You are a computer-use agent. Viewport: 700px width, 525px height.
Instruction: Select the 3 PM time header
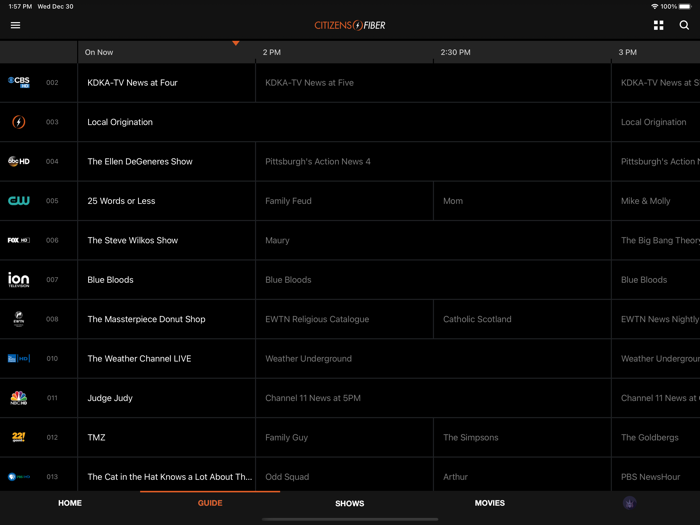click(627, 52)
